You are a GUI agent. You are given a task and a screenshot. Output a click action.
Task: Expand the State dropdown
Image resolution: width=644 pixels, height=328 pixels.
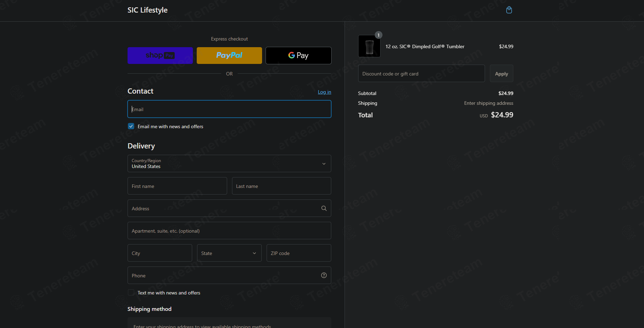(x=229, y=253)
